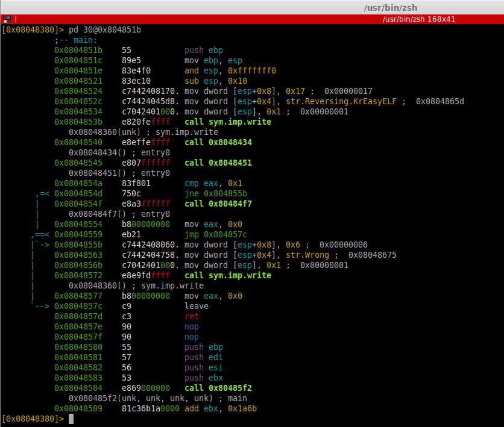This screenshot has height=427, width=504.
Task: Click the 'leave' instruction at 0x0804857c
Action: click(x=197, y=307)
